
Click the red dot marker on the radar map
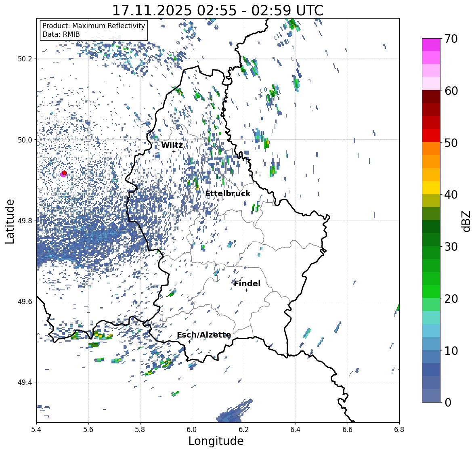click(x=64, y=173)
